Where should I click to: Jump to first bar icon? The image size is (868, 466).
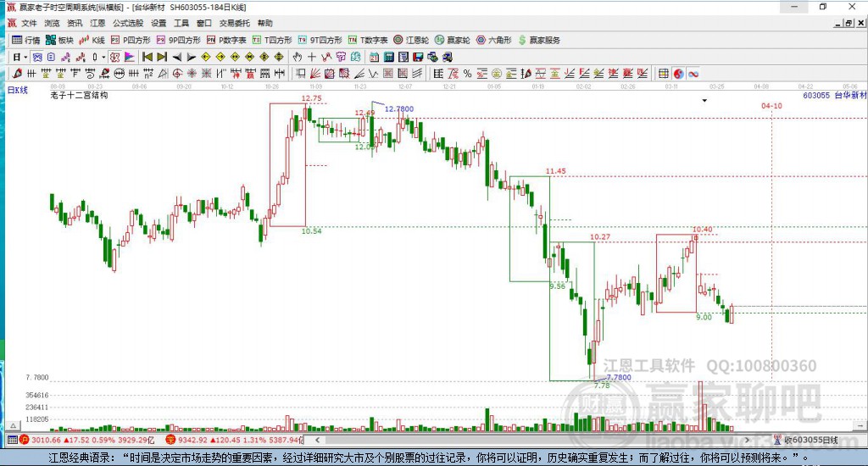tap(147, 57)
